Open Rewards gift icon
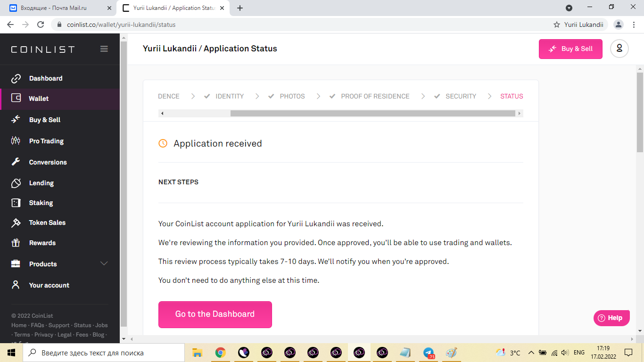This screenshot has width=644, height=362. [x=16, y=243]
